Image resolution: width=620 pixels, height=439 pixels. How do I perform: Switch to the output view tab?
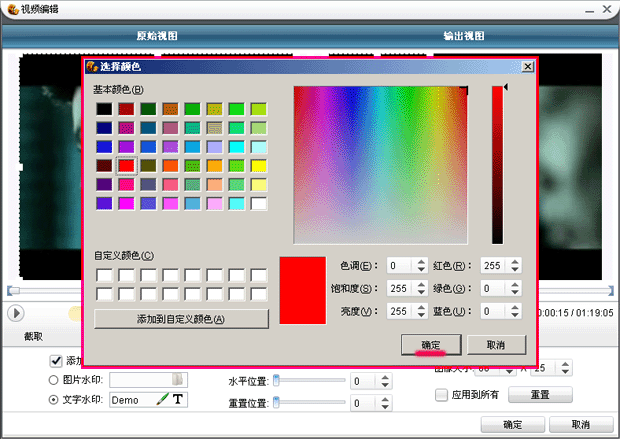click(x=463, y=36)
